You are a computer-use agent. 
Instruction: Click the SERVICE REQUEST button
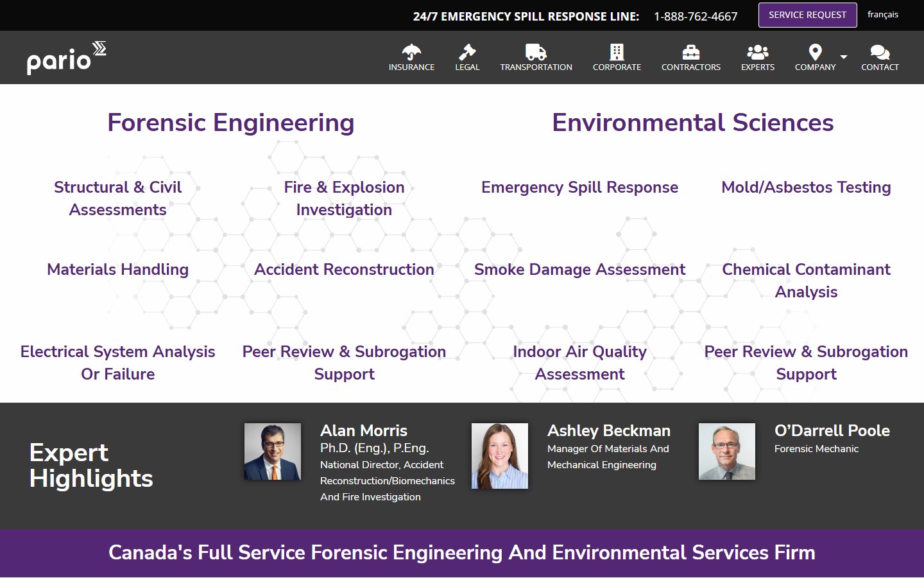click(x=808, y=15)
